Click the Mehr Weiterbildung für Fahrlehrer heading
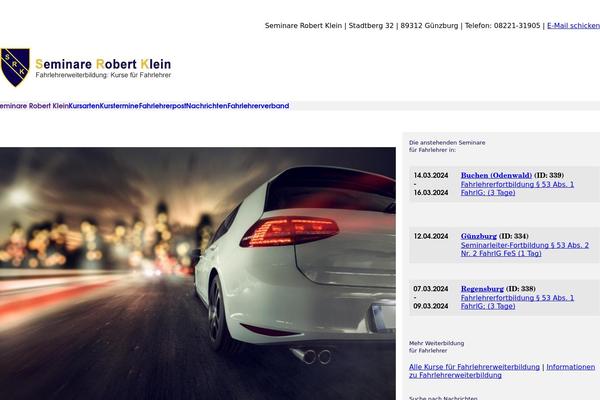 pyautogui.click(x=436, y=347)
